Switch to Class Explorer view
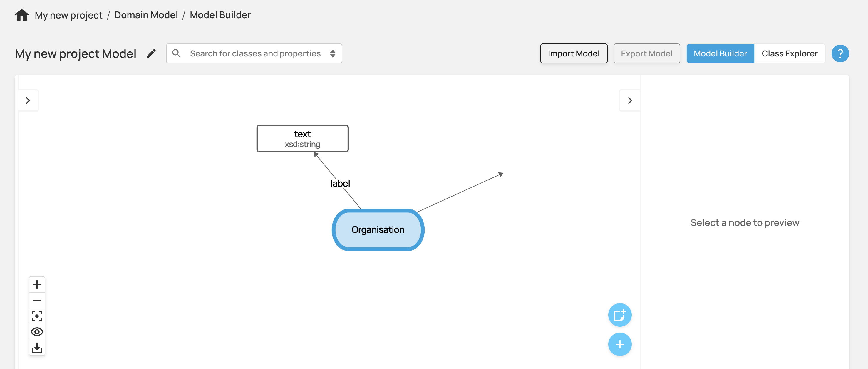Viewport: 868px width, 369px height. point(789,53)
